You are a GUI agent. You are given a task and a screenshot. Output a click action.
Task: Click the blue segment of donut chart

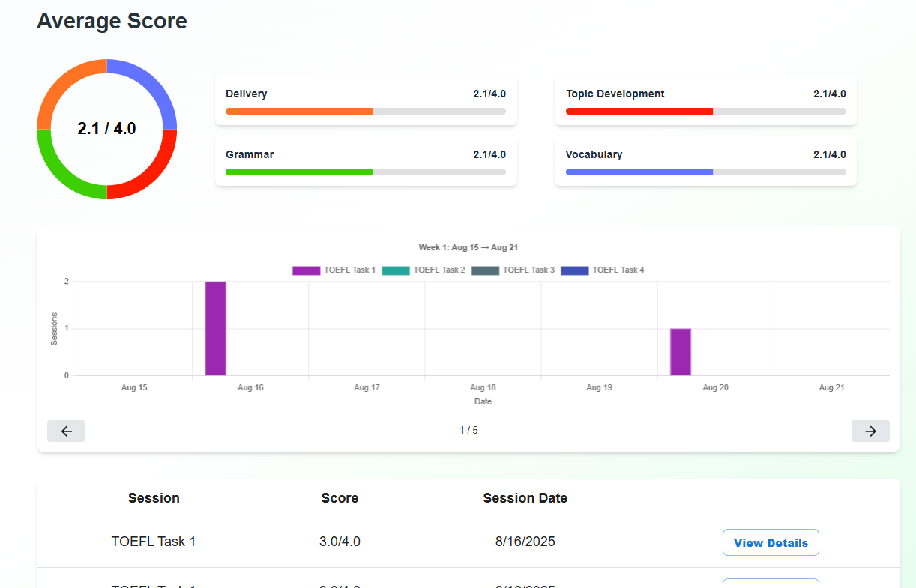coord(153,84)
